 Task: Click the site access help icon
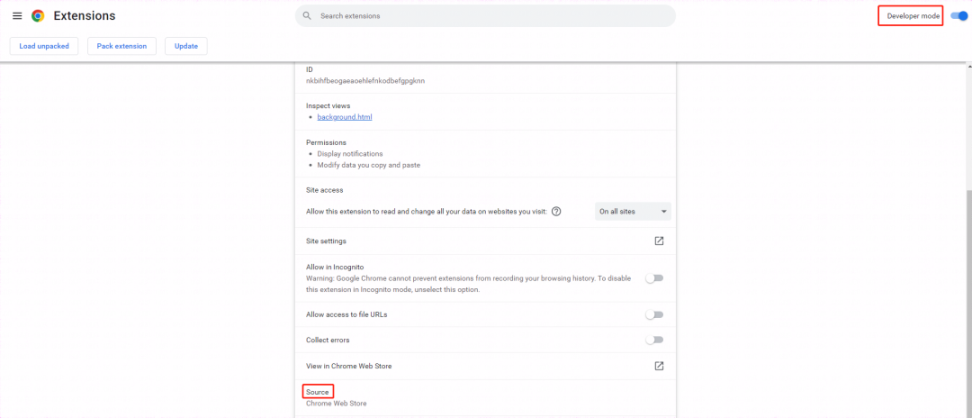[x=556, y=211]
